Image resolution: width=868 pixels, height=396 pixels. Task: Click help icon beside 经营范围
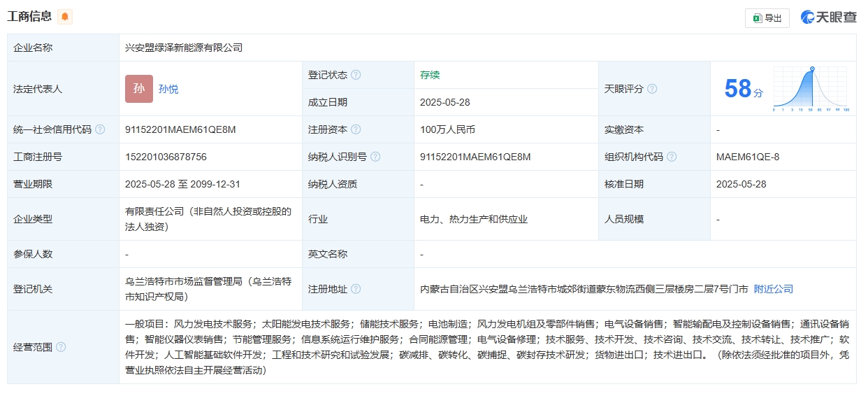click(61, 347)
